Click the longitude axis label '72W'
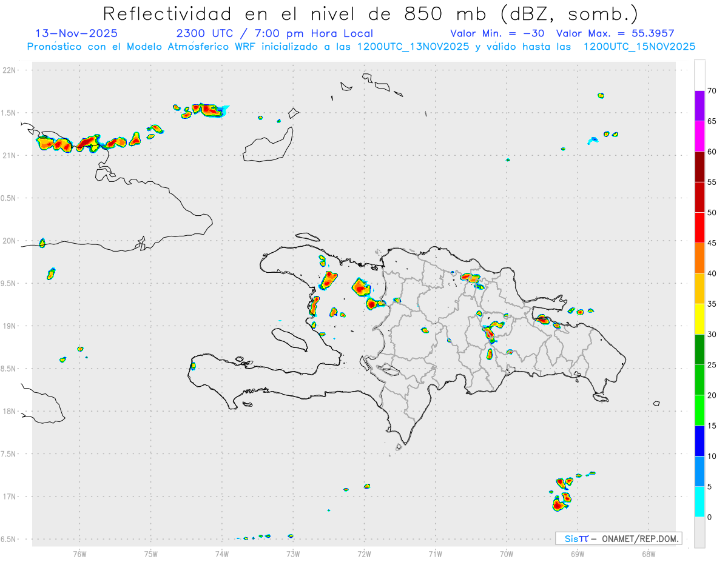This screenshot has height=562, width=728. [364, 554]
